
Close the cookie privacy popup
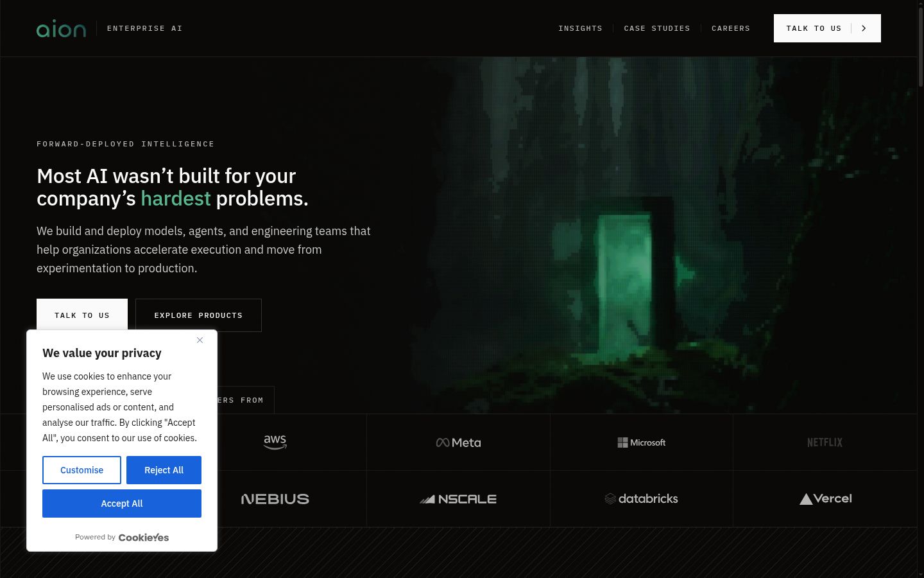coord(200,340)
